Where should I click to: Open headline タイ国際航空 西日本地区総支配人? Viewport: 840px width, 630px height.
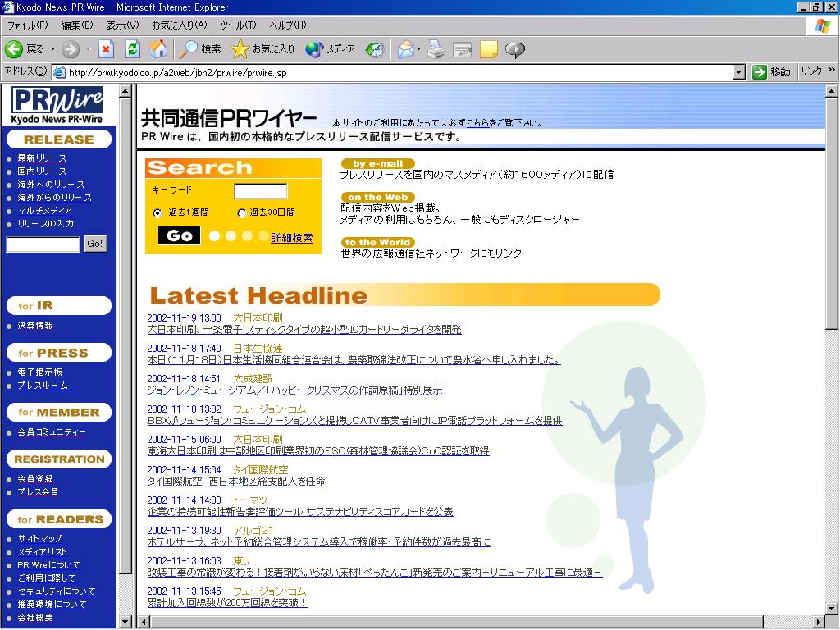236,482
